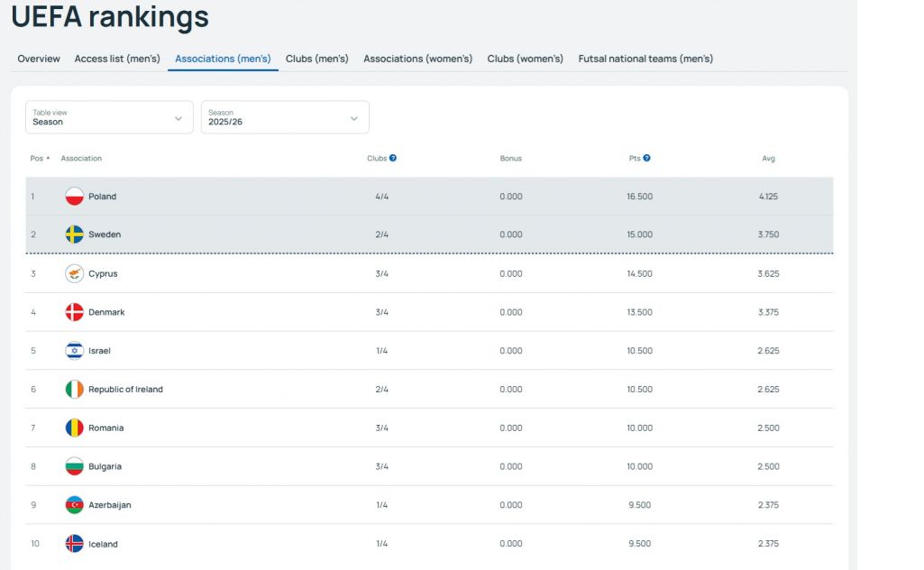
Task: Select the Poland association name
Action: 103,197
